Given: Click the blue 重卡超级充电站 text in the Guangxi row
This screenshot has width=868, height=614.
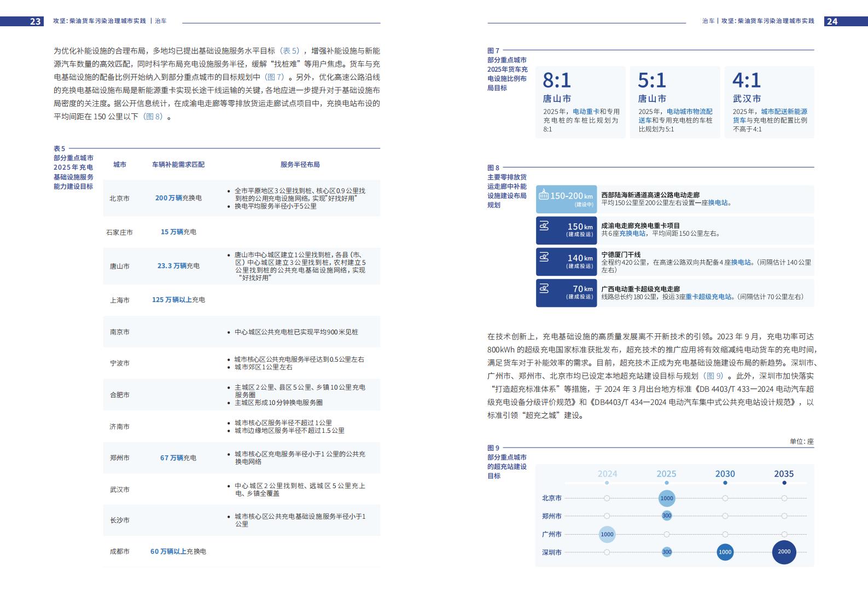Looking at the screenshot, I should (x=708, y=297).
